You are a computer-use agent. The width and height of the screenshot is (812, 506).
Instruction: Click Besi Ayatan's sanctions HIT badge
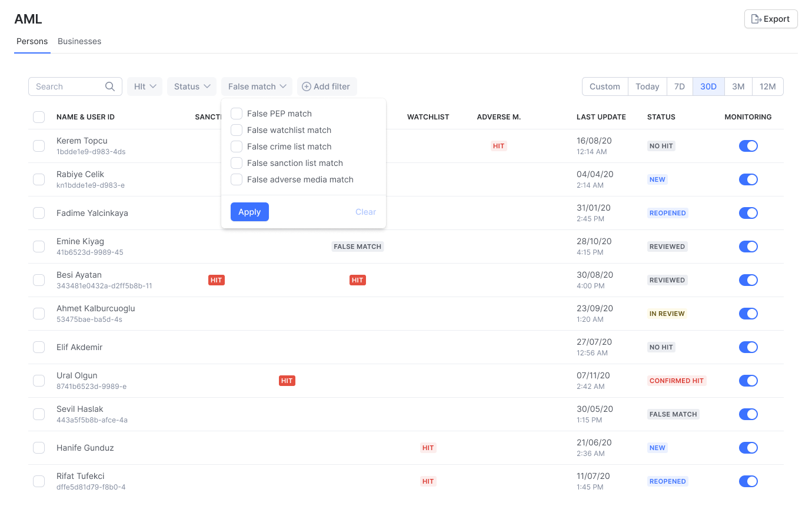216,280
